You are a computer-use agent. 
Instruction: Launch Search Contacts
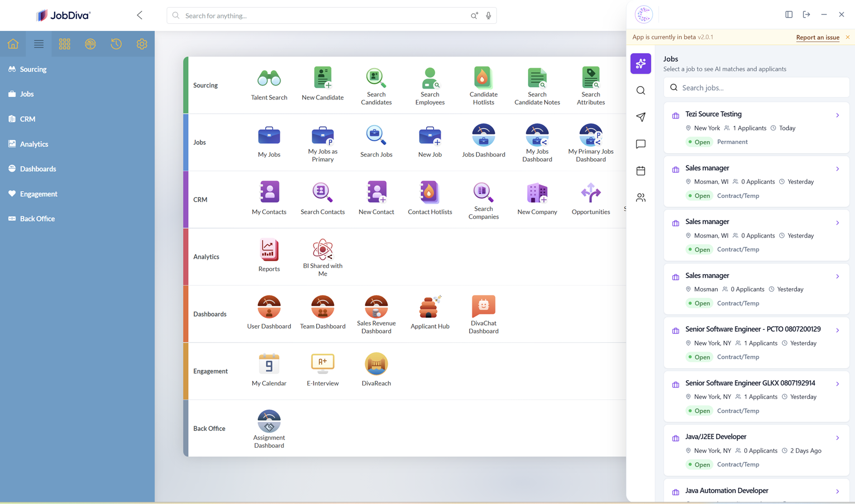pos(323,193)
